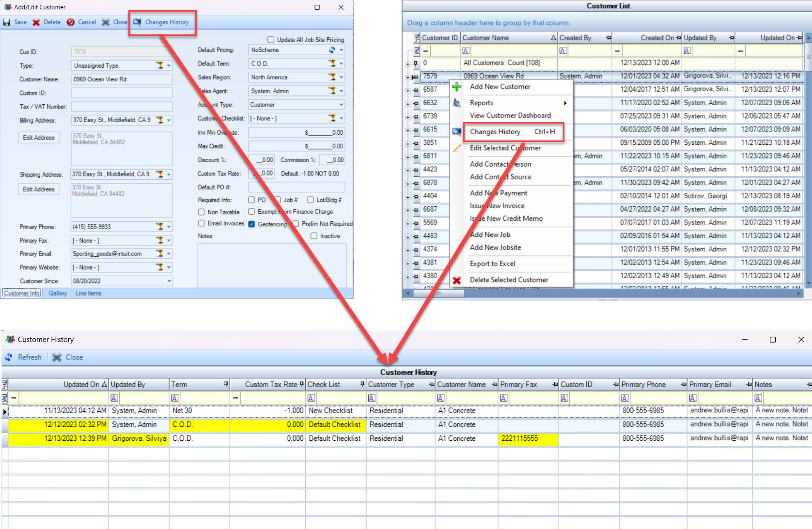Click the quick-edit icon next to Billing Address
The height and width of the screenshot is (529, 812).
159,120
